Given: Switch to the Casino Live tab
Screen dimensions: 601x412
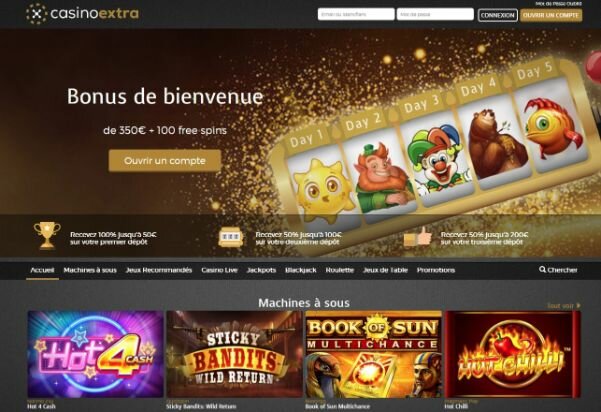Looking at the screenshot, I should point(219,270).
